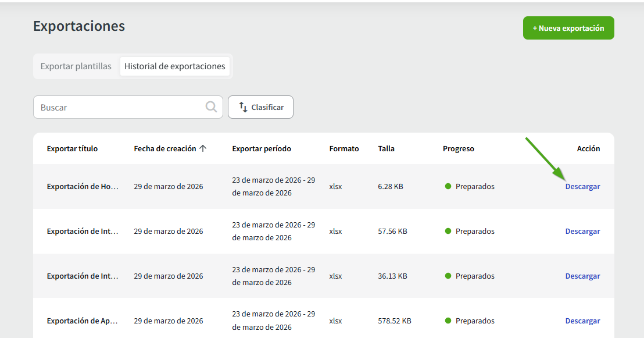Image resolution: width=644 pixels, height=338 pixels.
Task: Click the Progreso column header
Action: tap(458, 148)
